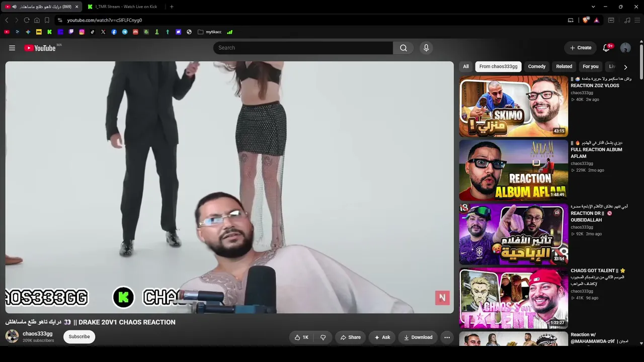644x362 pixels.
Task: Open the Twitch bookmark icon
Action: tap(71, 32)
